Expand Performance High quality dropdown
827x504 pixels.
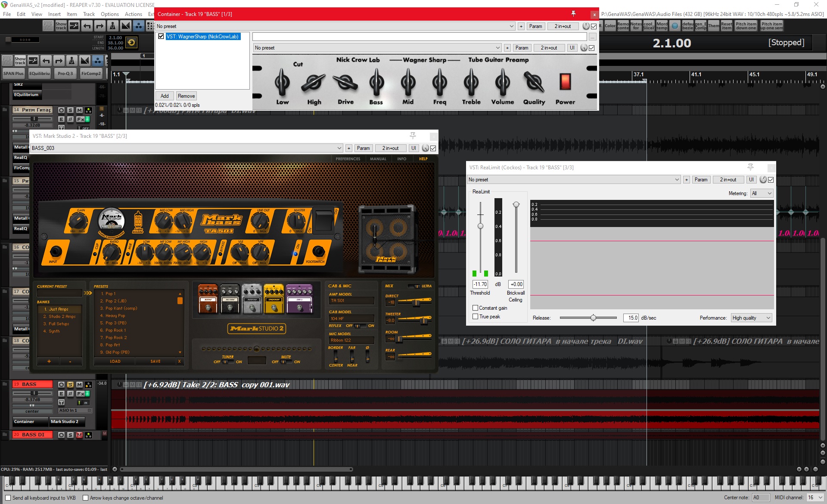[751, 318]
